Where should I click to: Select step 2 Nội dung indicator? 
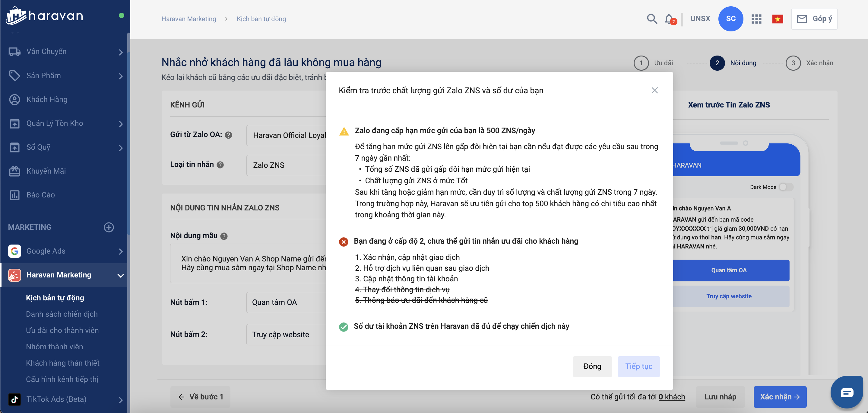[x=733, y=63]
